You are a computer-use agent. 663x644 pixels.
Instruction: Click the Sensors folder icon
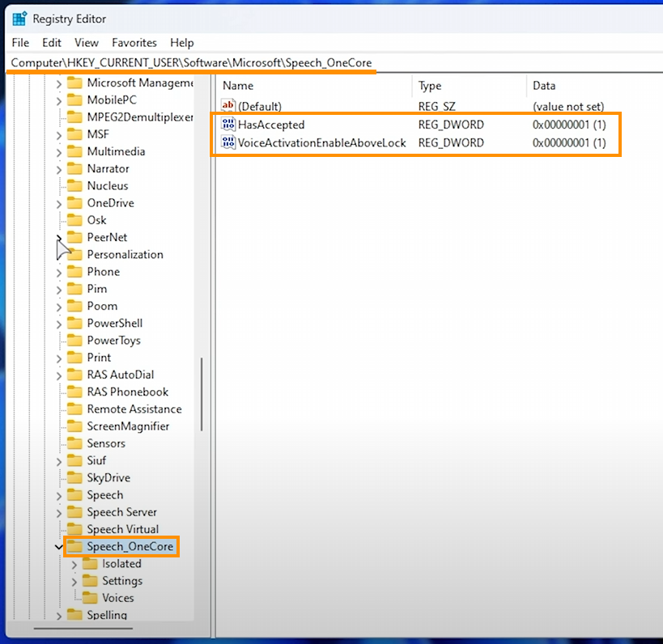point(74,443)
